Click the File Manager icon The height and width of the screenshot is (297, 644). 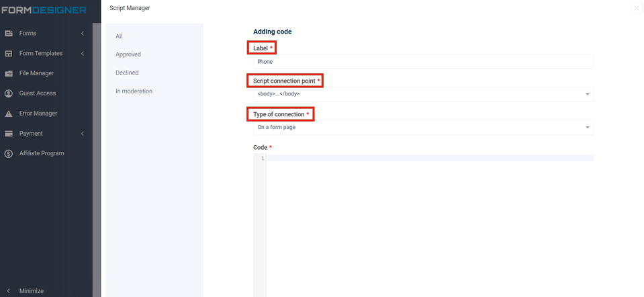(9, 73)
